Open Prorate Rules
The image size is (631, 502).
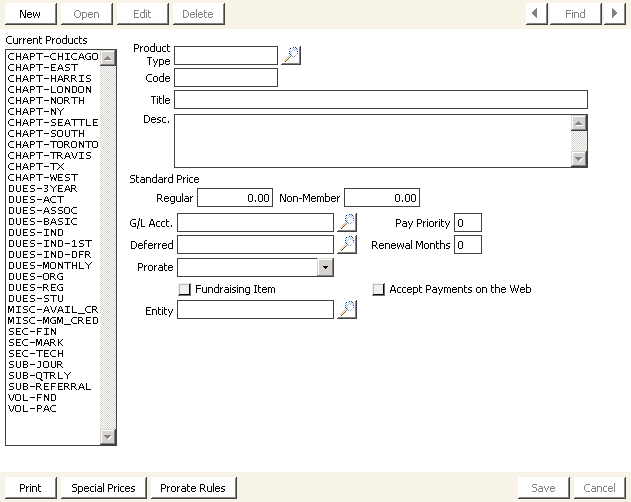click(193, 488)
